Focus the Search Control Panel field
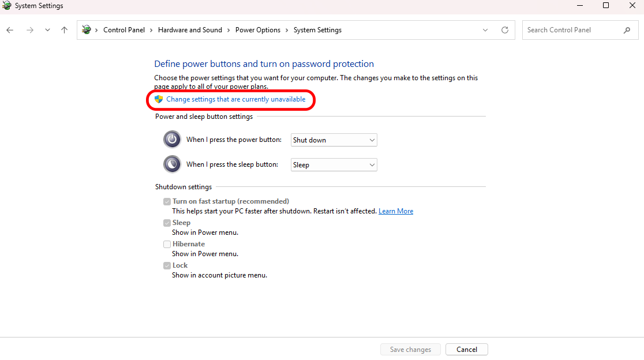This screenshot has height=360, width=644. pos(580,30)
